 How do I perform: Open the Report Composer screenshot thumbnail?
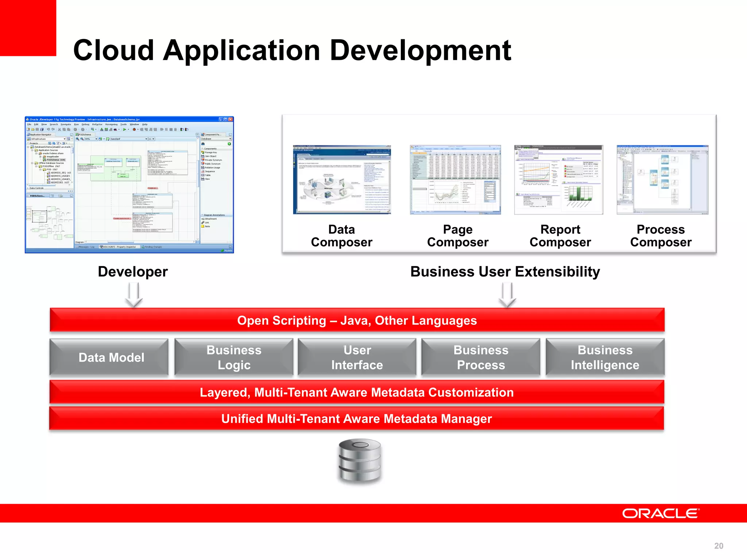tap(559, 180)
